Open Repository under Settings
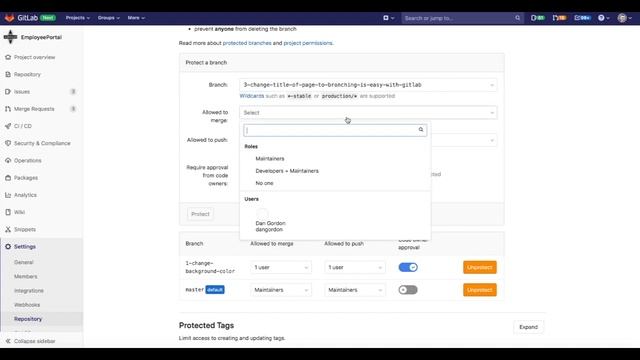The width and height of the screenshot is (640, 360). [x=28, y=319]
